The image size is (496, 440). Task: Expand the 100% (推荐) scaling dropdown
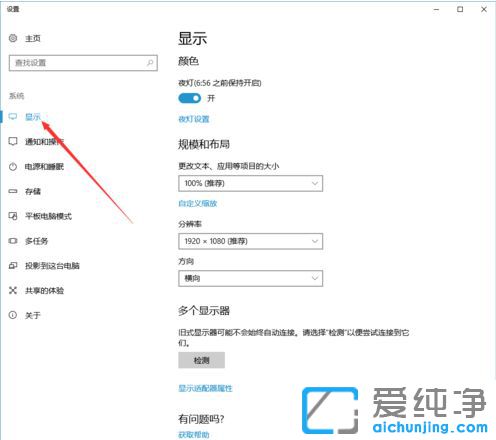250,183
